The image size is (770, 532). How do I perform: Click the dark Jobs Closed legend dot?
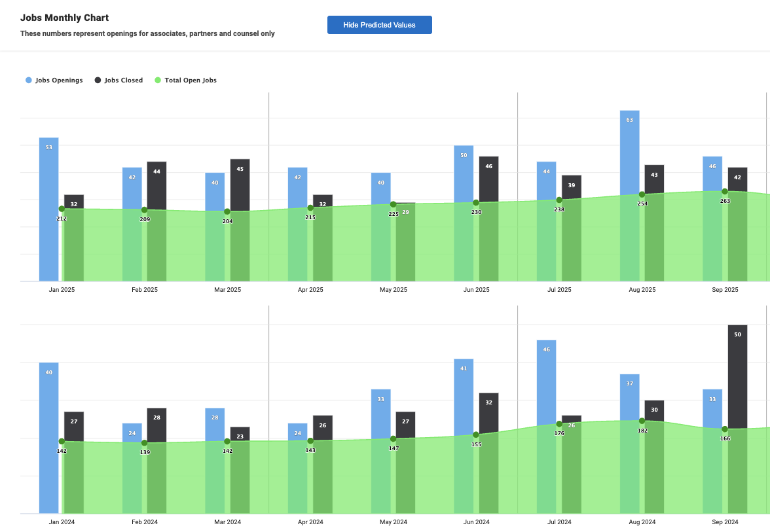click(98, 80)
